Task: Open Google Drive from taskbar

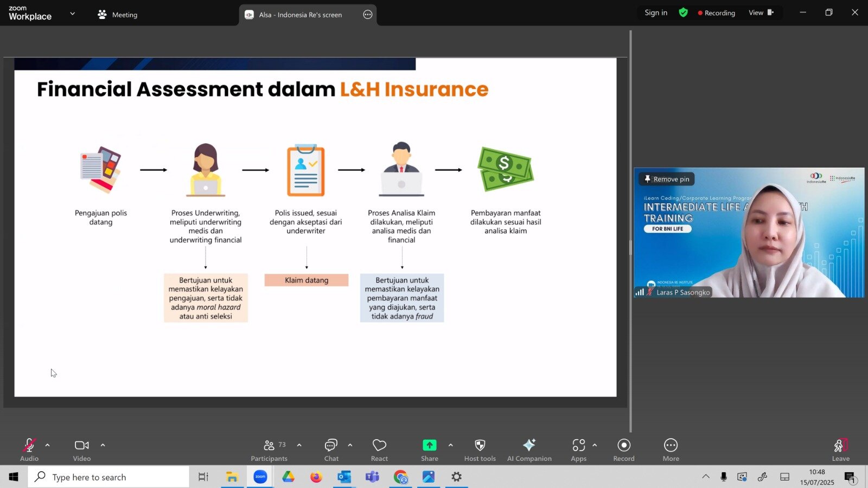Action: (x=288, y=477)
